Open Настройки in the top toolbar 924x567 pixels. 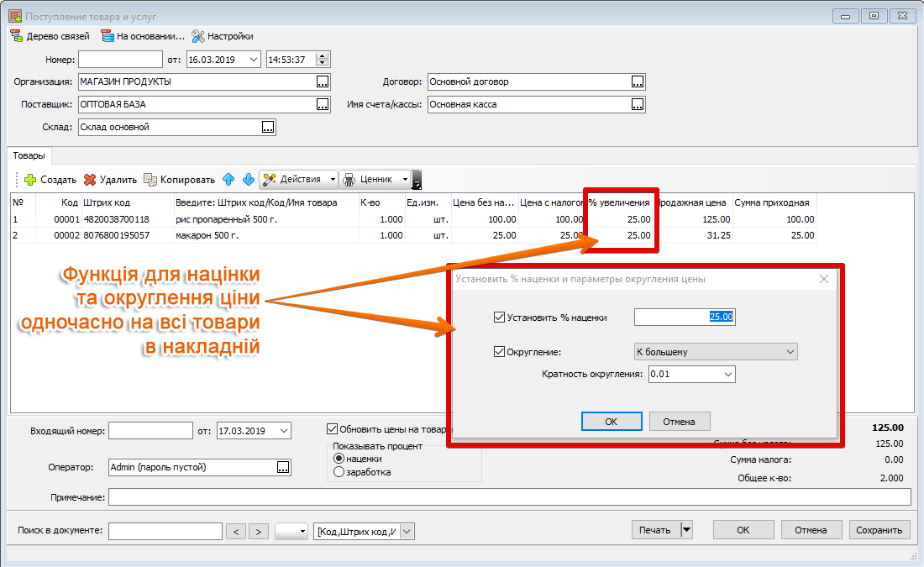223,37
